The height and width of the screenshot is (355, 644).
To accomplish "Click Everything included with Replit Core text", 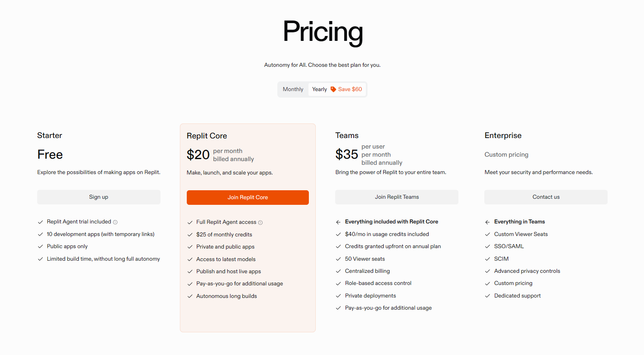I will (391, 222).
